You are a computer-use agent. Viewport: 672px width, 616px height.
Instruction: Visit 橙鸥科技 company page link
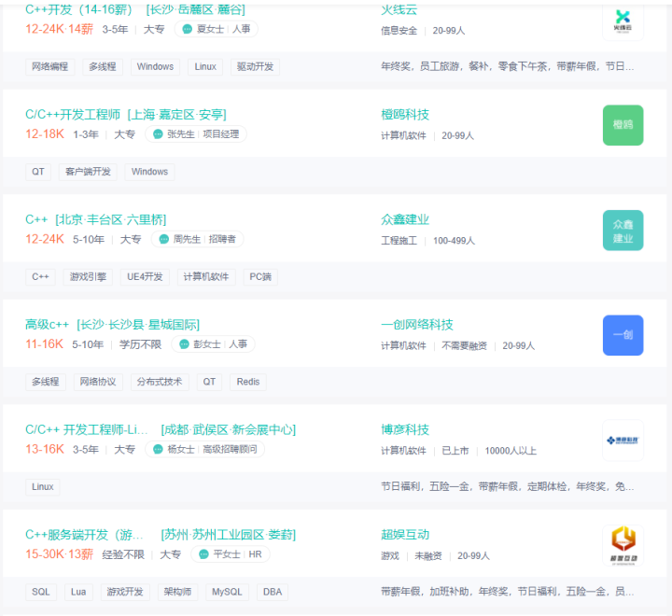pyautogui.click(x=405, y=115)
